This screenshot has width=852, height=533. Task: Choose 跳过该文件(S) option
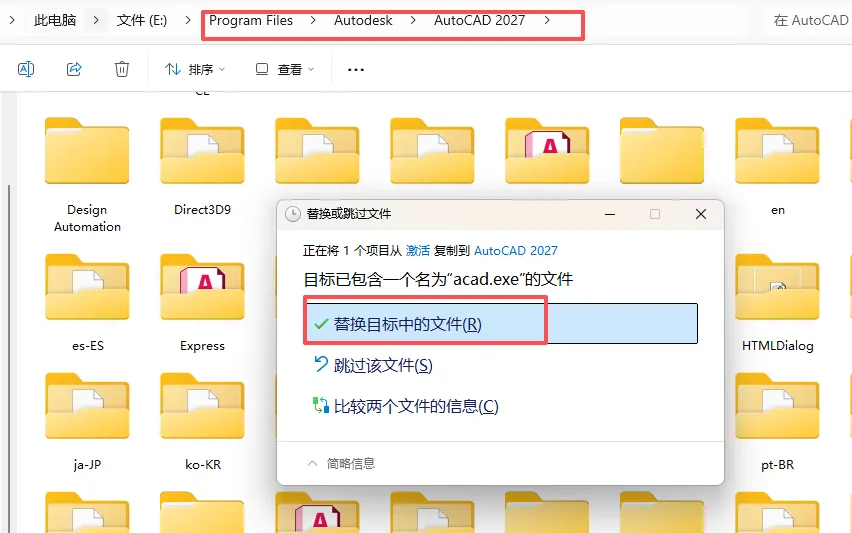(x=373, y=365)
